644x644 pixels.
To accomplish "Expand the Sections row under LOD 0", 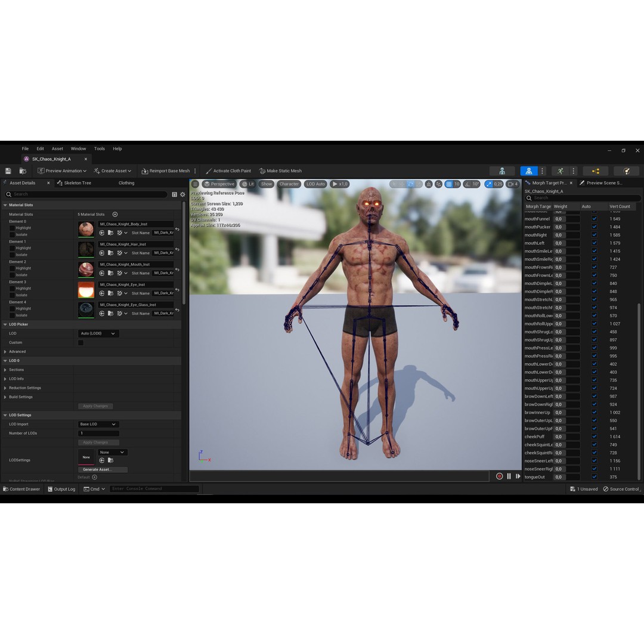I will point(5,370).
